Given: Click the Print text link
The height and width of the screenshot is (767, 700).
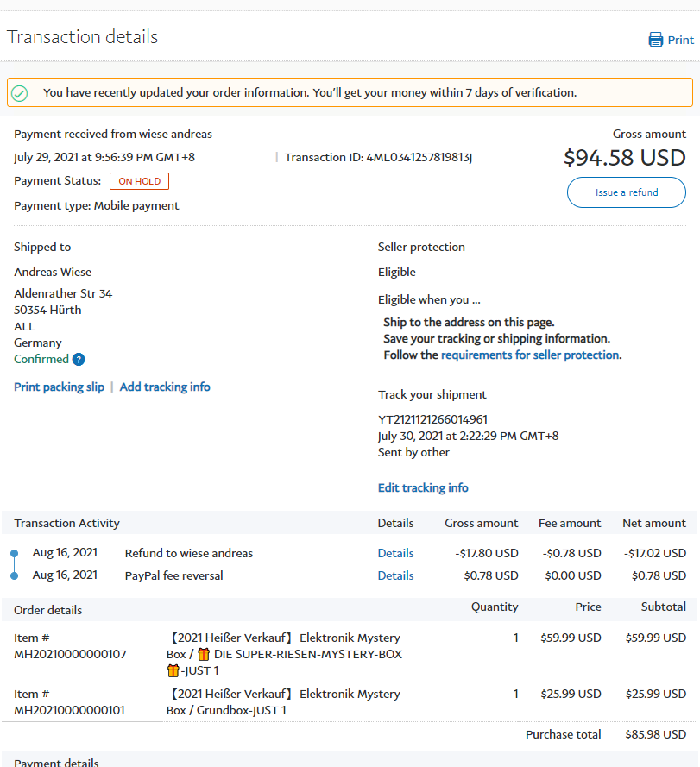Looking at the screenshot, I should click(680, 40).
